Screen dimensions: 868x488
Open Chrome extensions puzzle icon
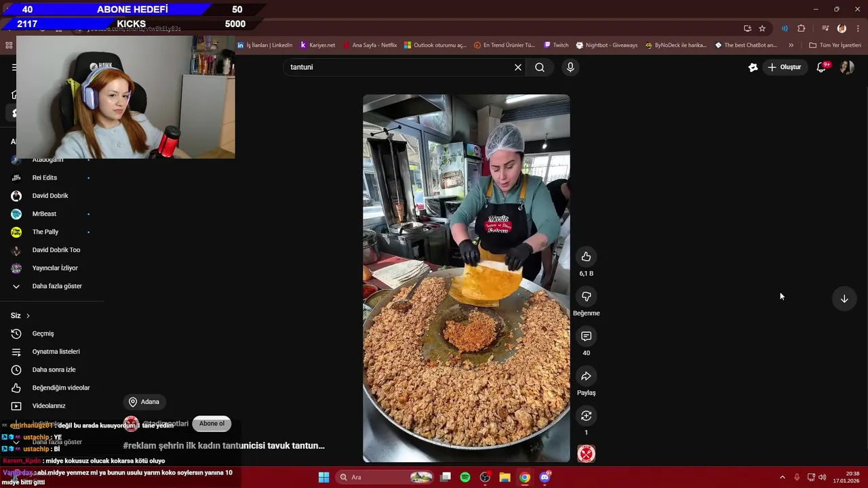[x=802, y=28]
